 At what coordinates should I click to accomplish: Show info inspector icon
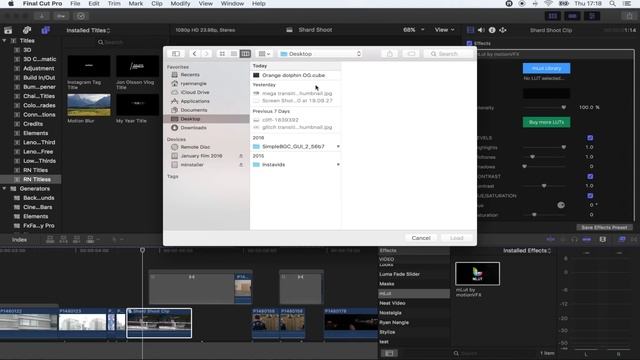click(492, 30)
